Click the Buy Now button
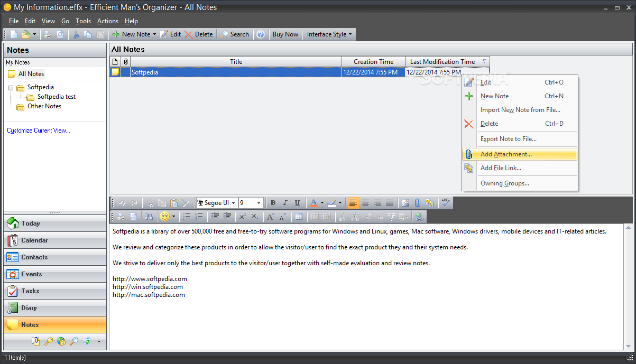The width and height of the screenshot is (636, 364). point(285,34)
